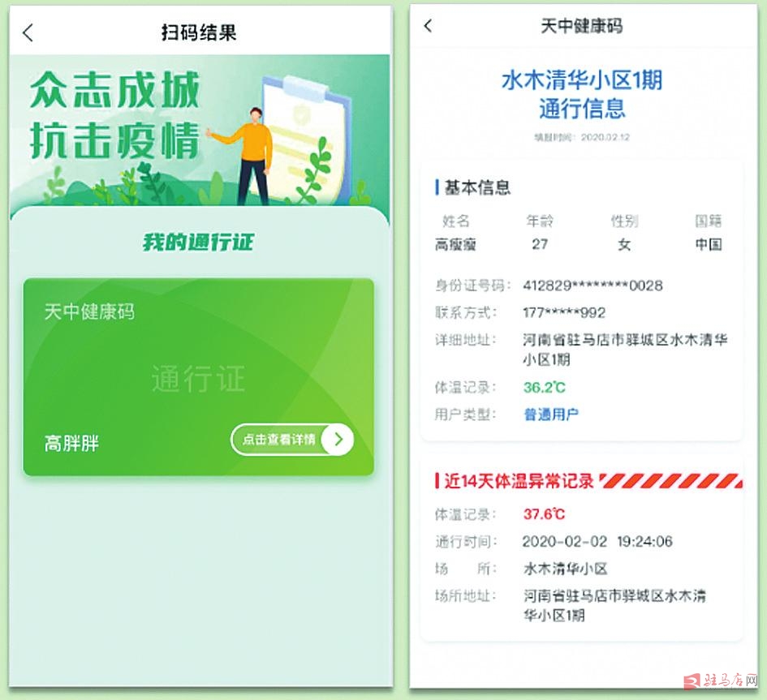Tap fill date 2020.02.12
The height and width of the screenshot is (700, 767).
(605, 137)
